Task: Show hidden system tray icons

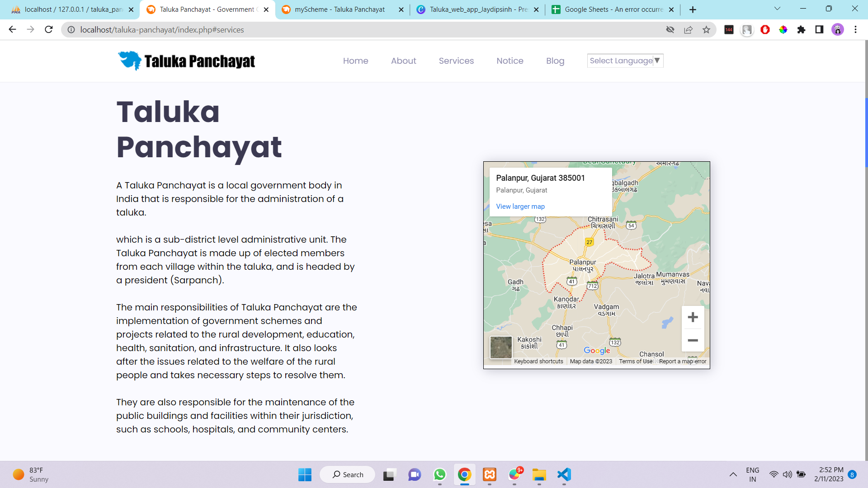Action: pyautogui.click(x=733, y=474)
